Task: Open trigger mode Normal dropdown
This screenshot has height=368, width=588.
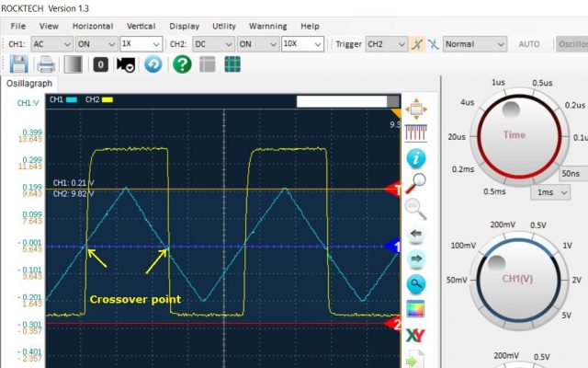Action: 475,44
